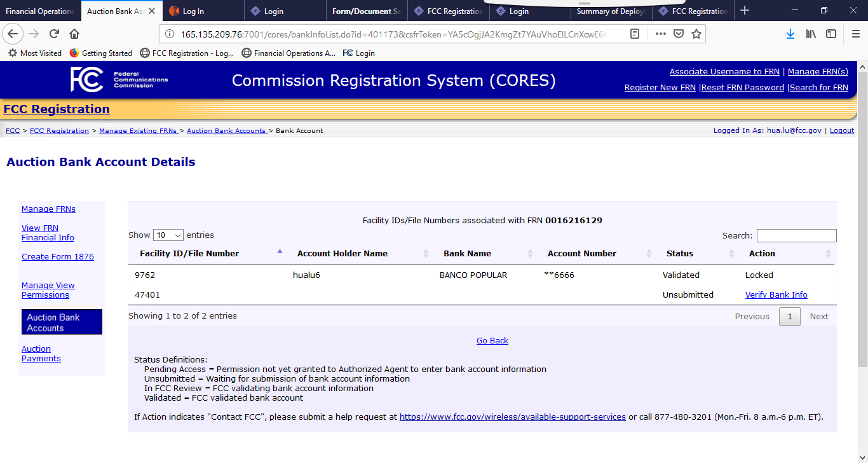Open Most Visited bookmarks folder
This screenshot has width=868, height=463.
(x=35, y=53)
